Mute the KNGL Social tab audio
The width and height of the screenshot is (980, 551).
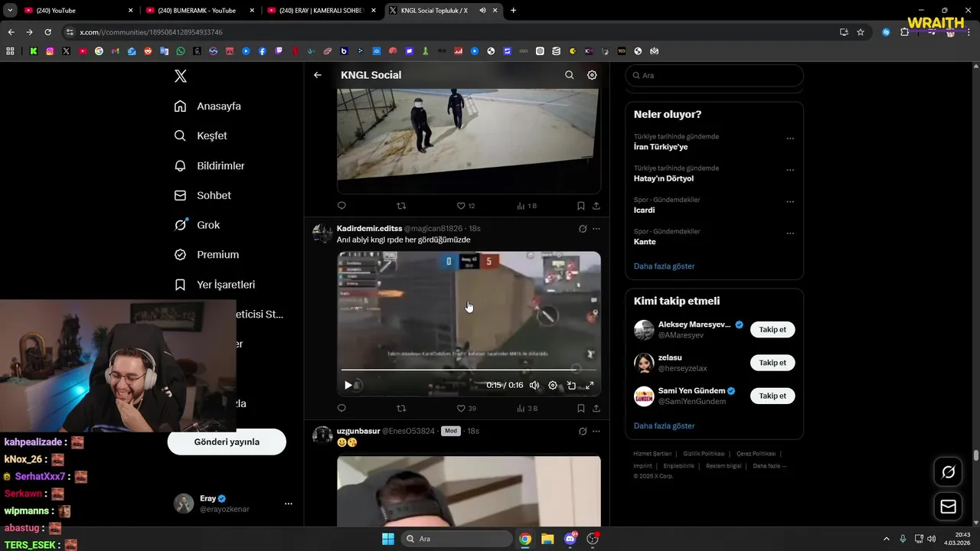483,11
